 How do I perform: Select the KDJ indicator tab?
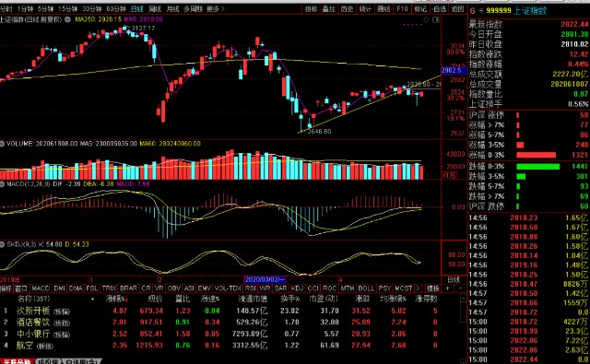tap(297, 288)
